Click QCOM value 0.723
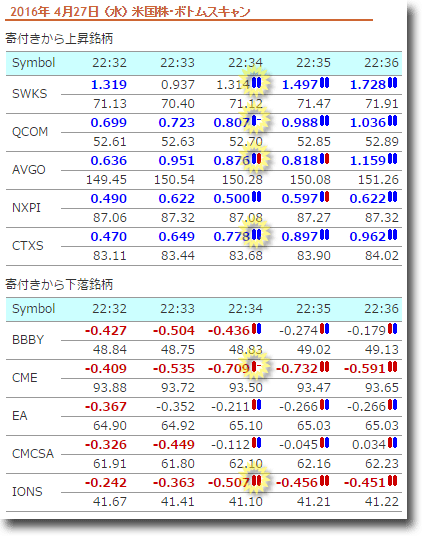The width and height of the screenshot is (424, 536). click(x=176, y=122)
